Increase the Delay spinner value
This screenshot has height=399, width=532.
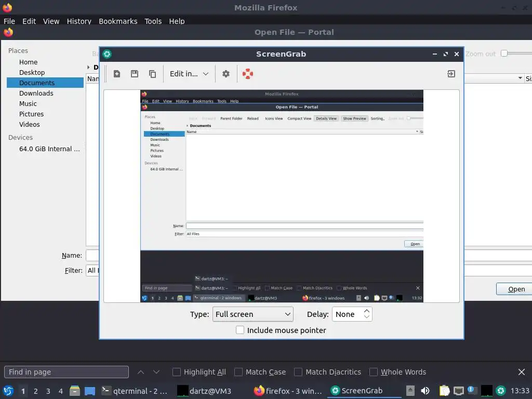click(366, 311)
